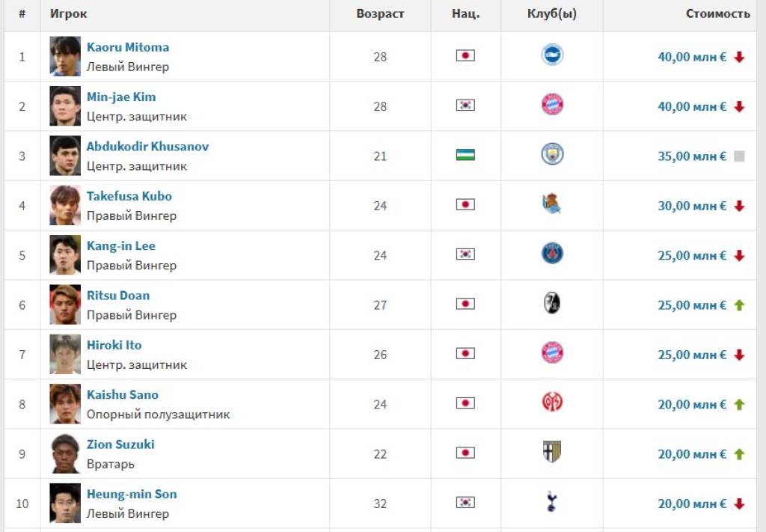This screenshot has width=766, height=532.
Task: Click Manchester City crest in Khusanov row
Action: click(552, 155)
